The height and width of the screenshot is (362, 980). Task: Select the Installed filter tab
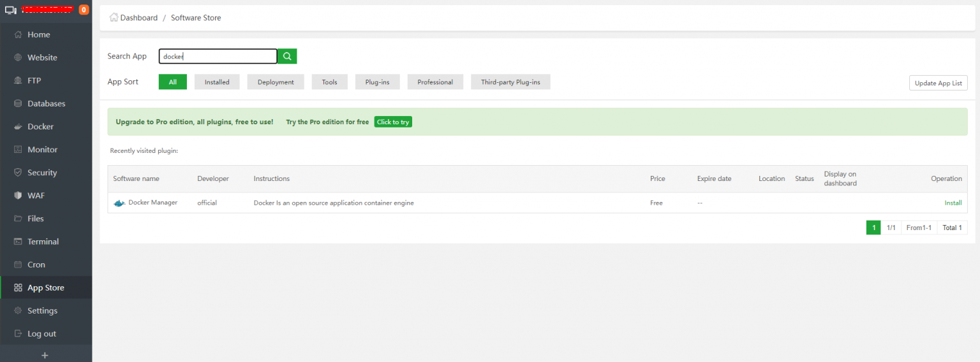point(217,82)
